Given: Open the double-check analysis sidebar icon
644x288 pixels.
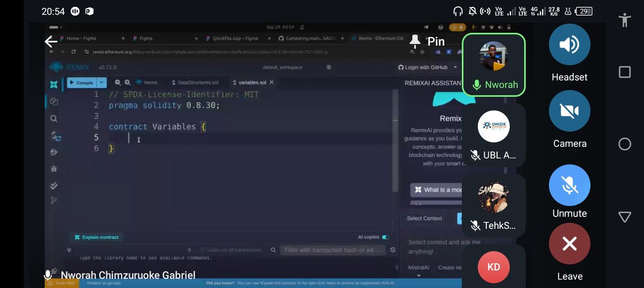Looking at the screenshot, I should (54, 186).
